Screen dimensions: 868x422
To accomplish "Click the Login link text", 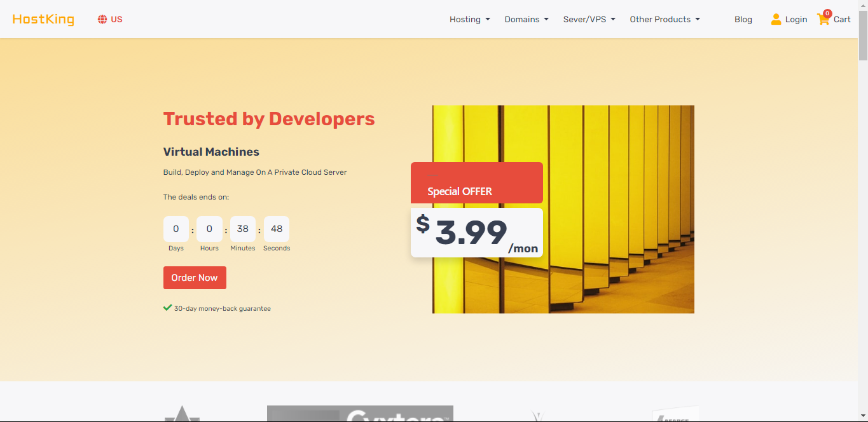I will coord(796,19).
